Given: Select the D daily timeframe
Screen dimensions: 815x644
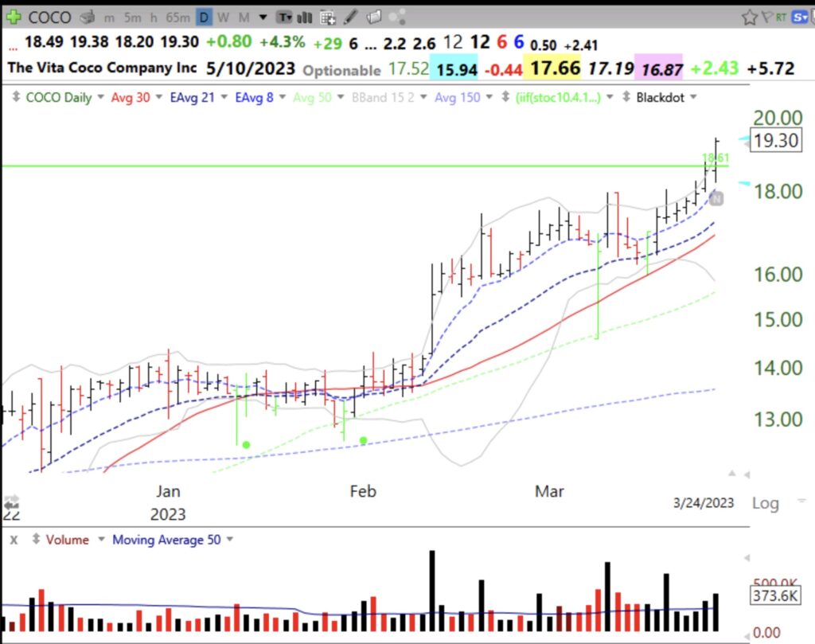Looking at the screenshot, I should coord(204,18).
